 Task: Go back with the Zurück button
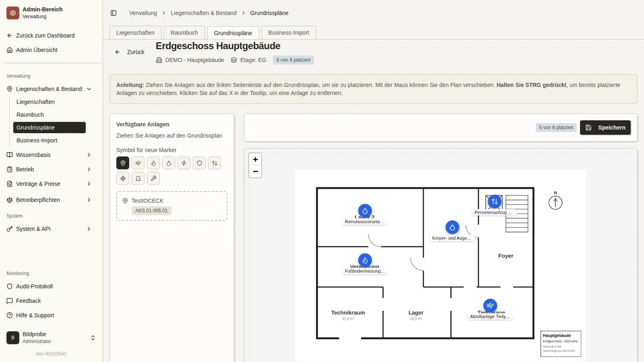click(130, 52)
